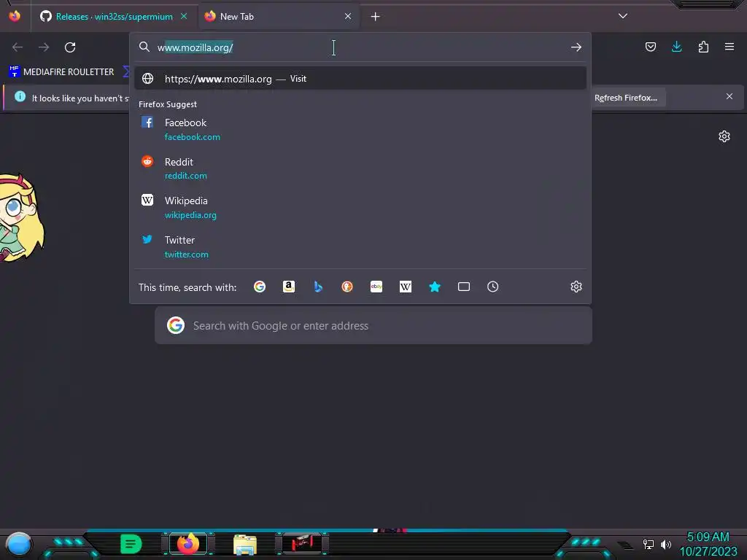Click the Firefox taskbar icon
The image size is (747, 560).
point(188,544)
